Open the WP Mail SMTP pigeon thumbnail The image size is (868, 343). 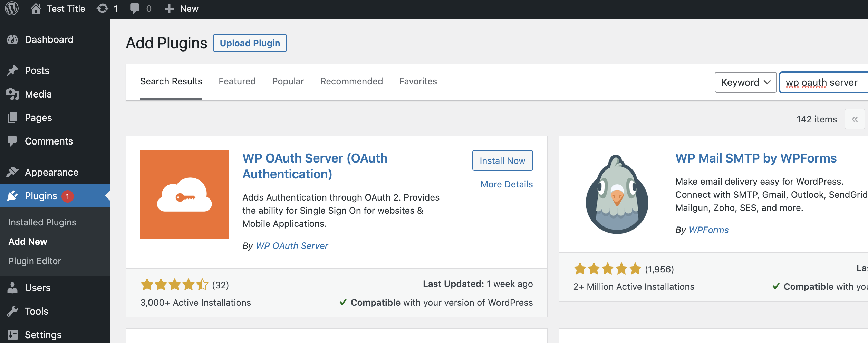coord(617,194)
